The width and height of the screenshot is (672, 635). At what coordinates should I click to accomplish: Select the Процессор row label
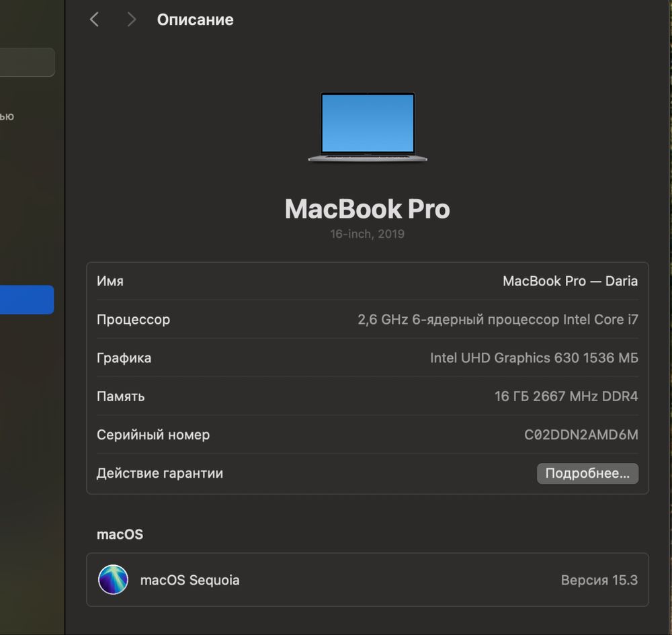pyautogui.click(x=133, y=320)
